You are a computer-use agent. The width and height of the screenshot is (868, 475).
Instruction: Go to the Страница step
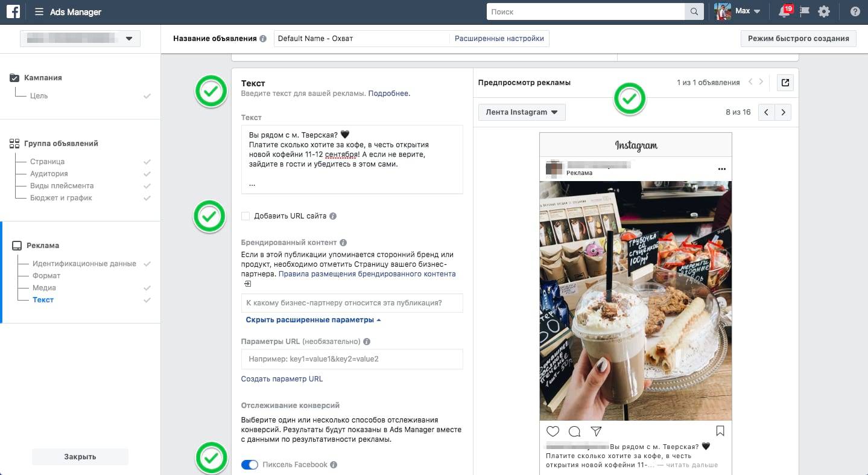48,162
